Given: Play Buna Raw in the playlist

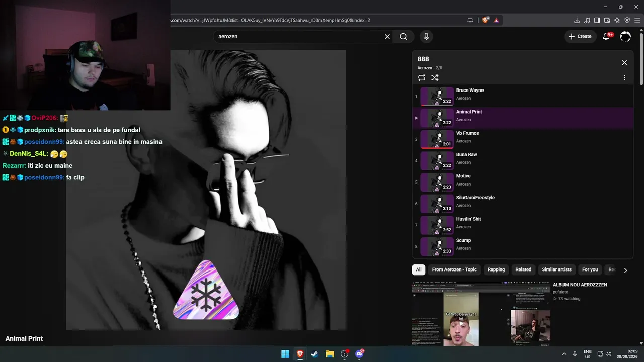Looking at the screenshot, I should 523,161.
